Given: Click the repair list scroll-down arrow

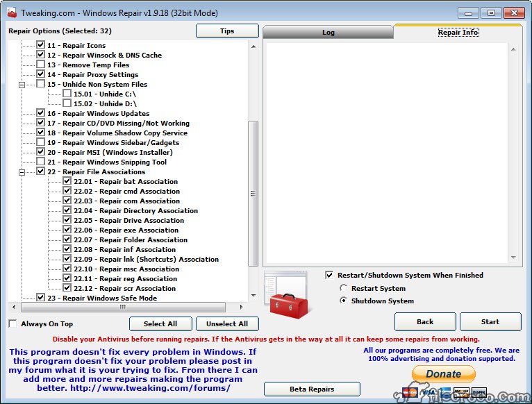Looking at the screenshot, I should point(253,296).
